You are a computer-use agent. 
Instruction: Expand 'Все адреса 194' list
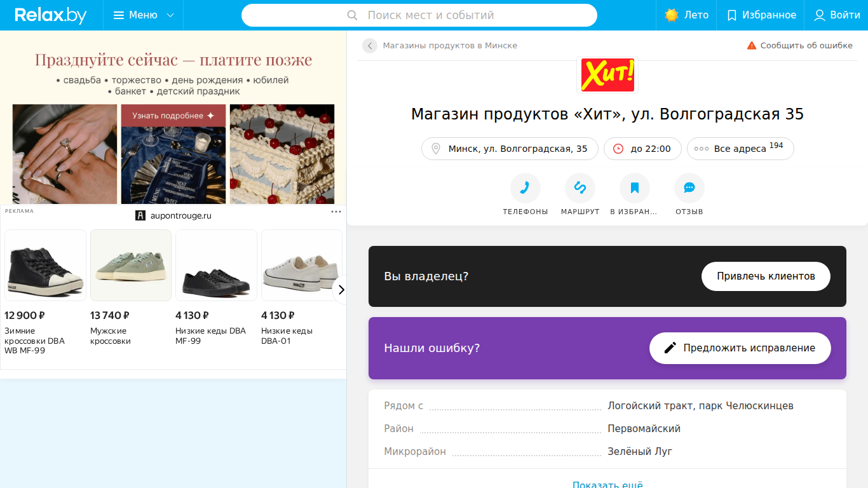tap(740, 149)
